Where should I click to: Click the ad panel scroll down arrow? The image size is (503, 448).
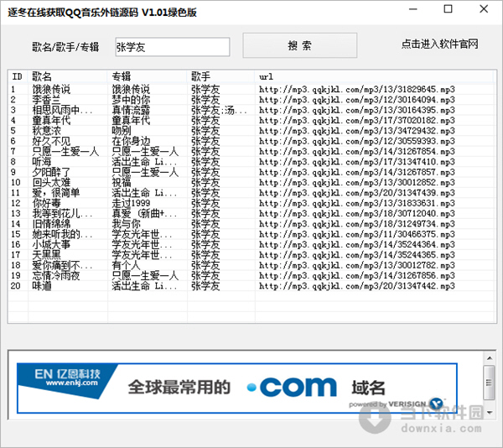(x=490, y=413)
